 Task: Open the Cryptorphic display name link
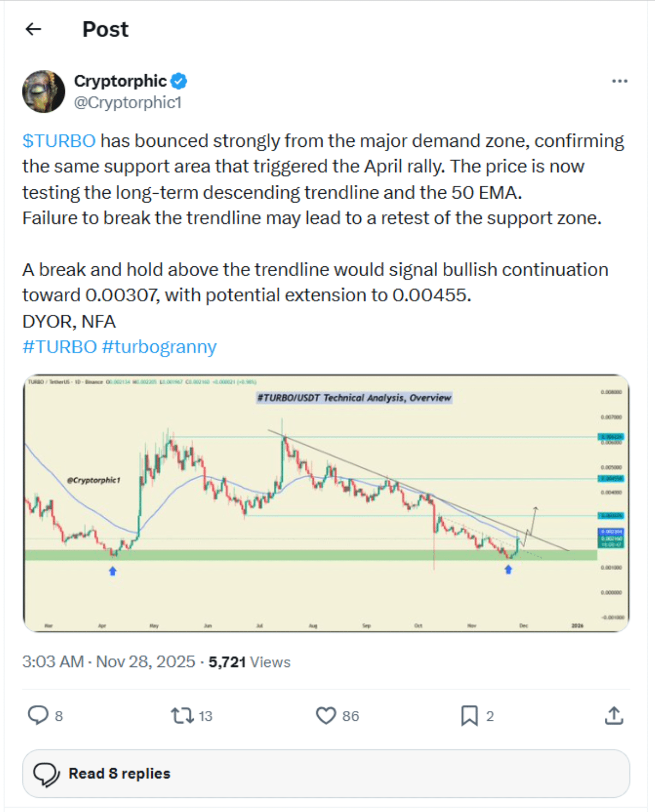[120, 81]
